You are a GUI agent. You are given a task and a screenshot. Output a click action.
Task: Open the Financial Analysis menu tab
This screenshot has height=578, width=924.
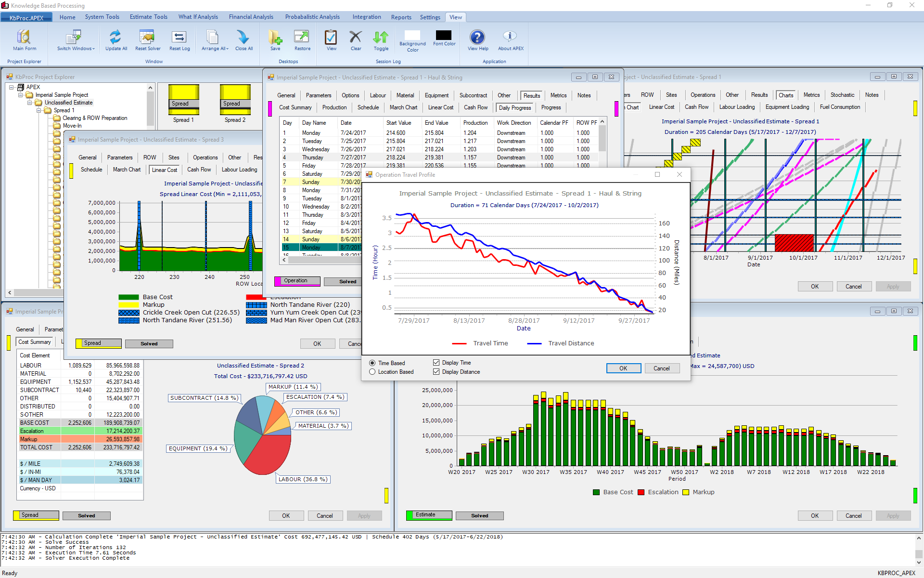click(x=251, y=17)
